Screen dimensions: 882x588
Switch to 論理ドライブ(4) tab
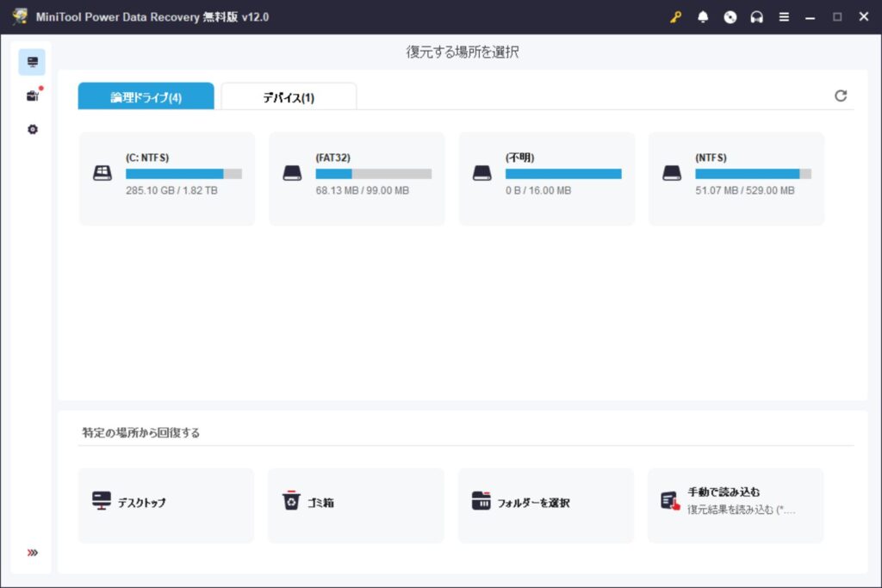point(146,96)
